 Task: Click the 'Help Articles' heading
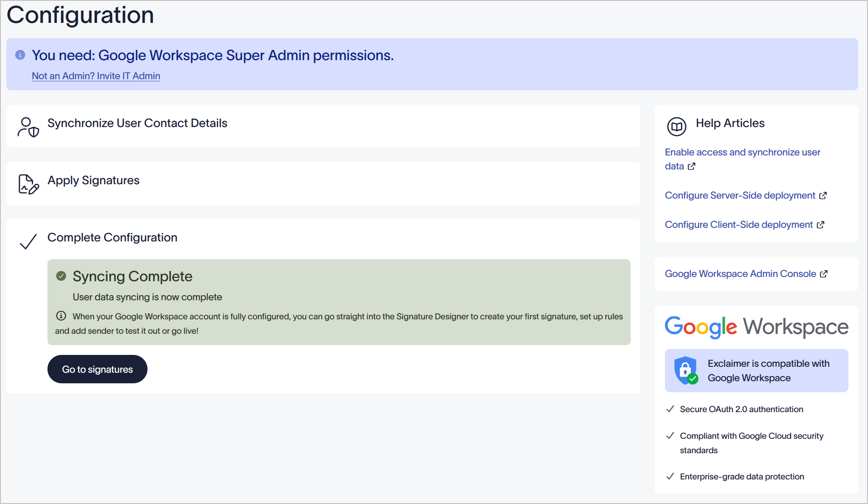click(x=730, y=123)
